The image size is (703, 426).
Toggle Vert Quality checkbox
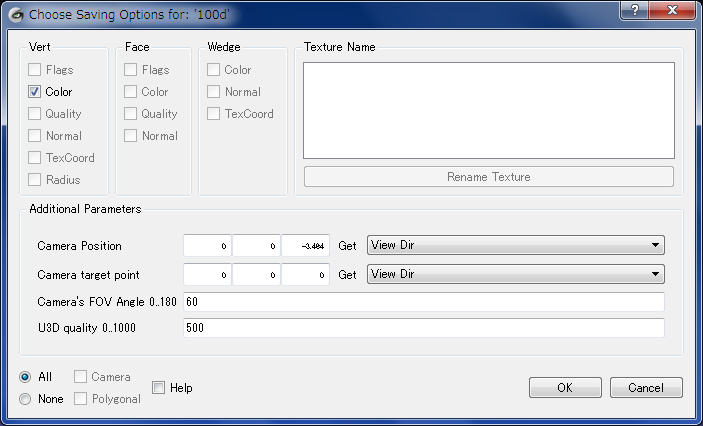(x=35, y=114)
